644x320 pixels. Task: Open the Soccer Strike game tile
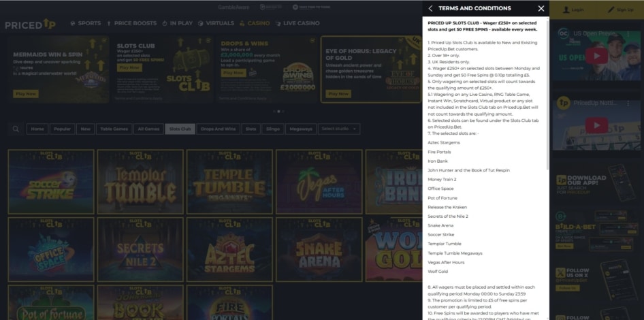(x=51, y=182)
